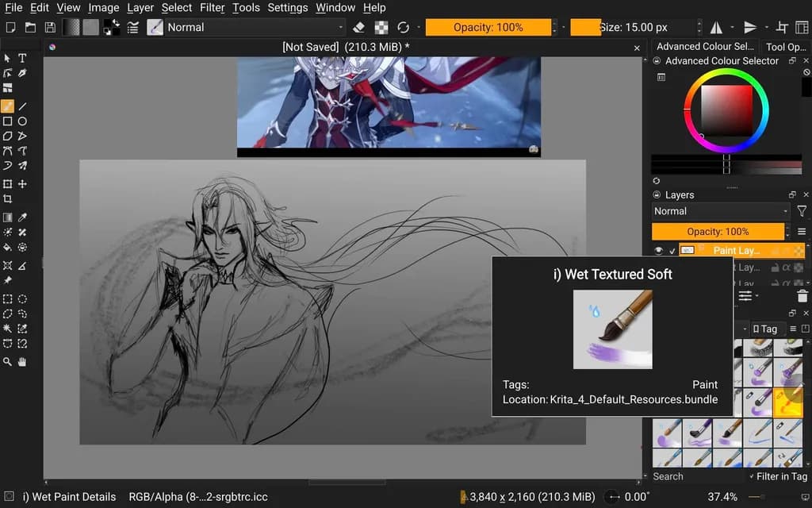Screen dimensions: 812x508
Task: Open the workspace chooser icon
Action: (x=802, y=28)
